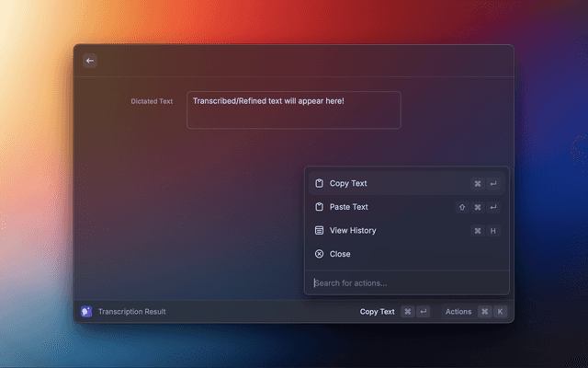Image resolution: width=588 pixels, height=368 pixels.
Task: Click the Return key badge in the bottom bar
Action: 423,312
